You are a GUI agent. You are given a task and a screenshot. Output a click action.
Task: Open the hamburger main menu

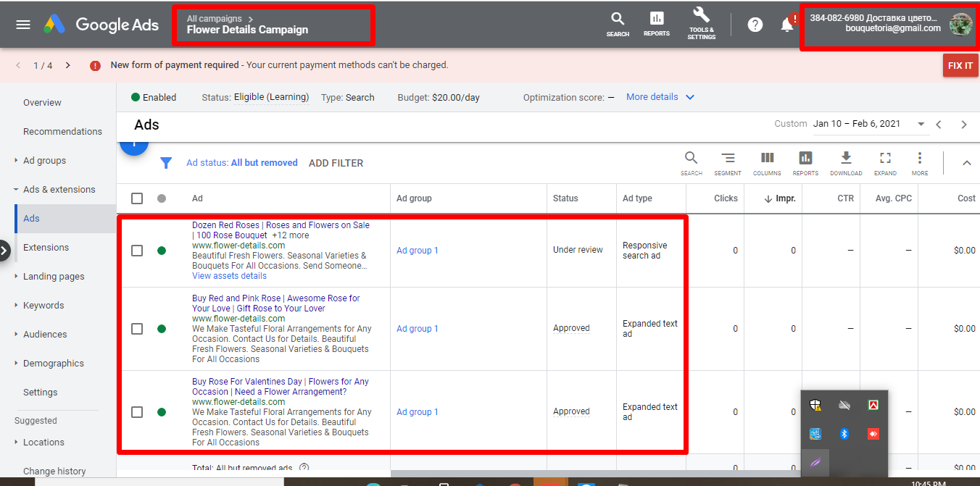pyautogui.click(x=23, y=25)
